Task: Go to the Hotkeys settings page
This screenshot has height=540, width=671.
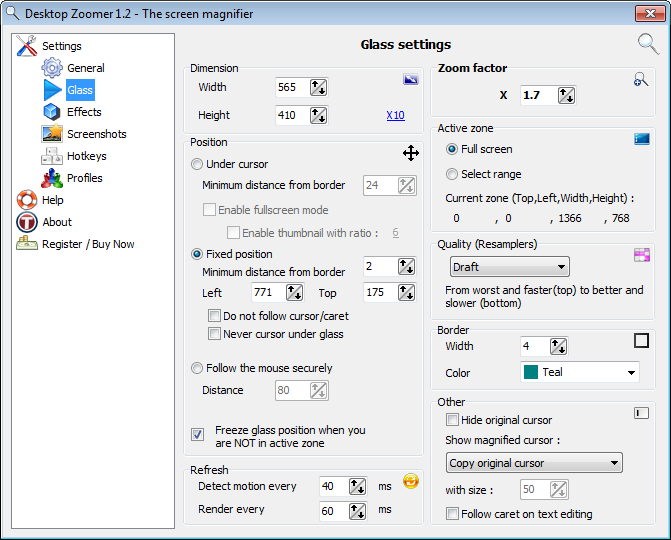Action: tap(86, 156)
